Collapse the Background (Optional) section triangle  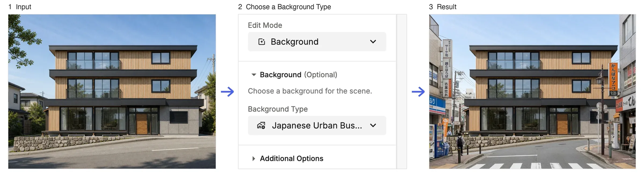coord(254,75)
